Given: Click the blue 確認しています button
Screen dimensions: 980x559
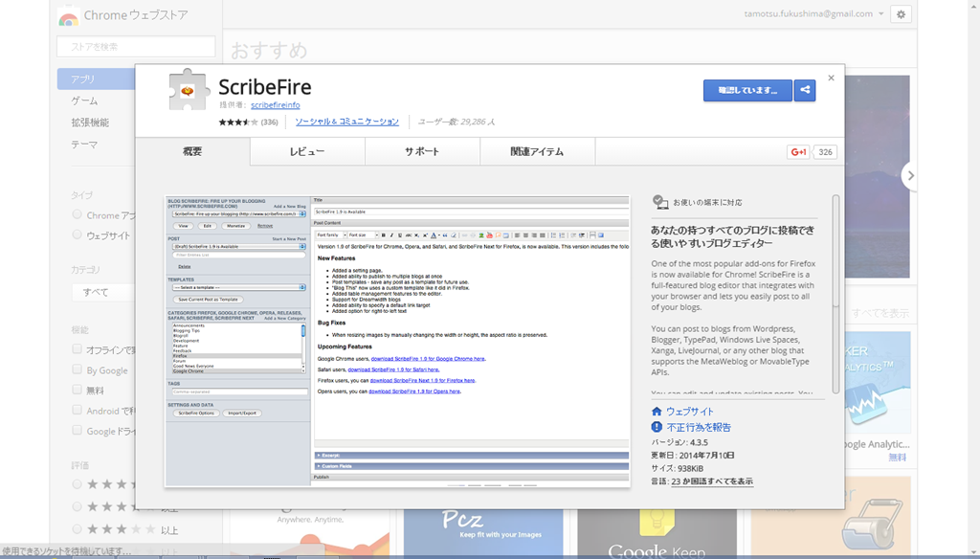Looking at the screenshot, I should [x=747, y=91].
